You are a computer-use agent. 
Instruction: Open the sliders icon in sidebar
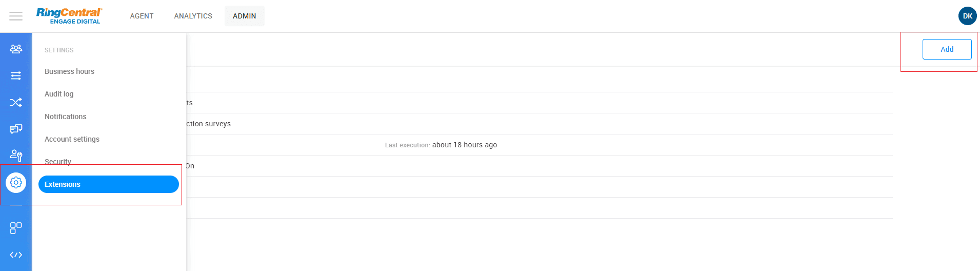16,76
